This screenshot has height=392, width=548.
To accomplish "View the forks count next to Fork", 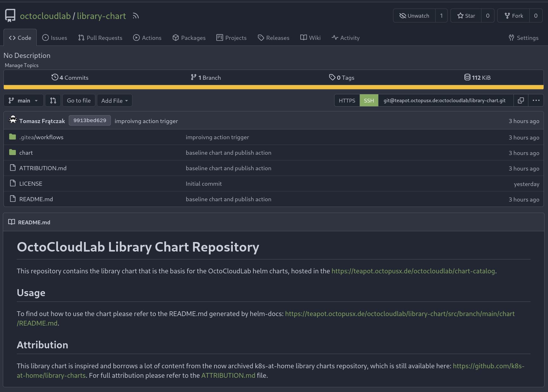I will (536, 16).
